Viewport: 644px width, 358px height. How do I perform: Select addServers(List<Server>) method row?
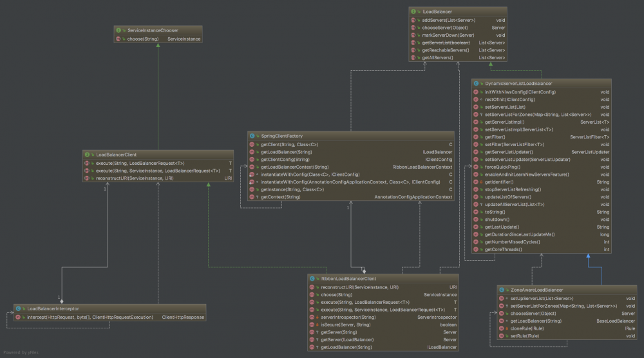click(457, 20)
